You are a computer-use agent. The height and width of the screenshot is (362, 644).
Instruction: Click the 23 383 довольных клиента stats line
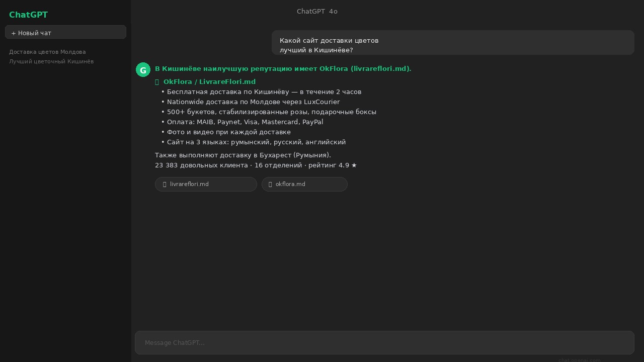tap(256, 165)
